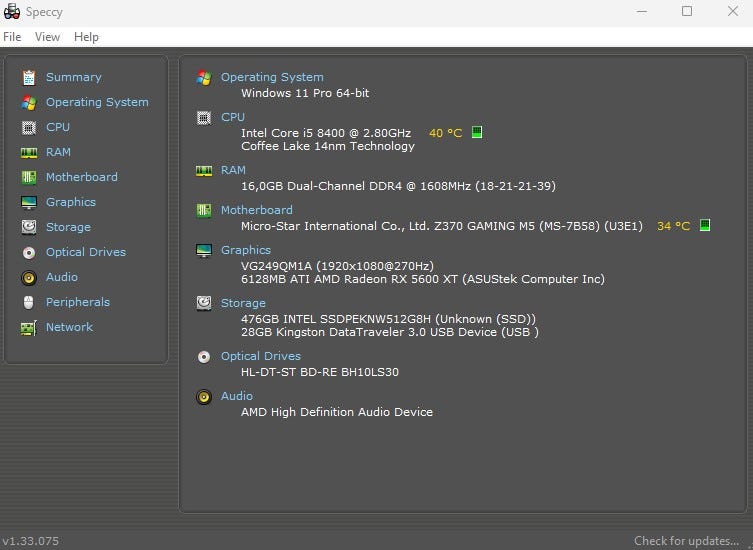
Task: Click the Network icon in sidebar
Action: (28, 327)
